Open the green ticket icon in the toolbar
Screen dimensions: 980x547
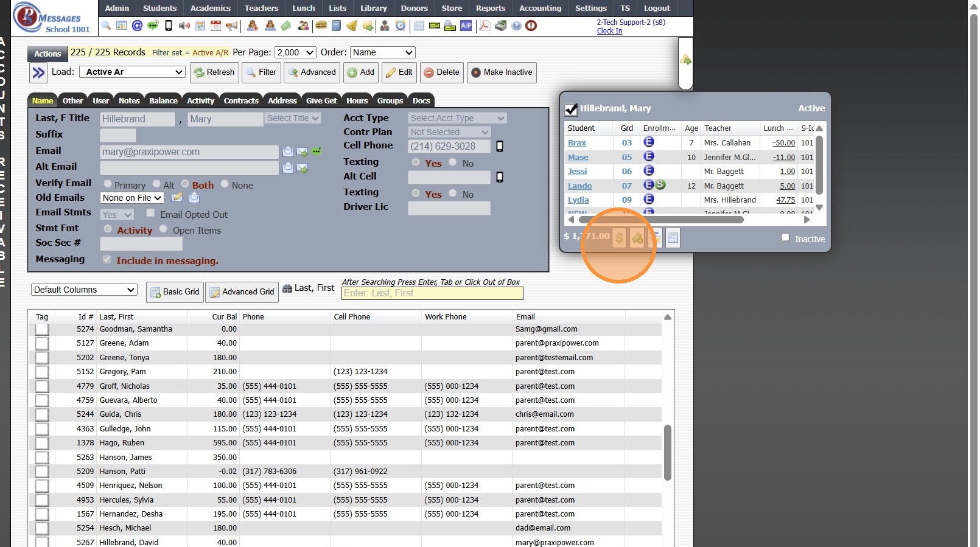coord(285,26)
